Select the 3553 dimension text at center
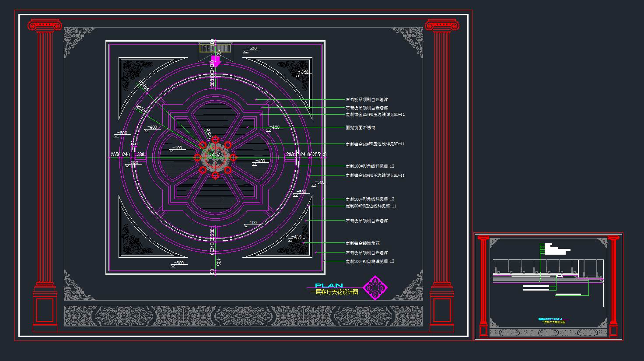The image size is (644, 361). coord(215,154)
